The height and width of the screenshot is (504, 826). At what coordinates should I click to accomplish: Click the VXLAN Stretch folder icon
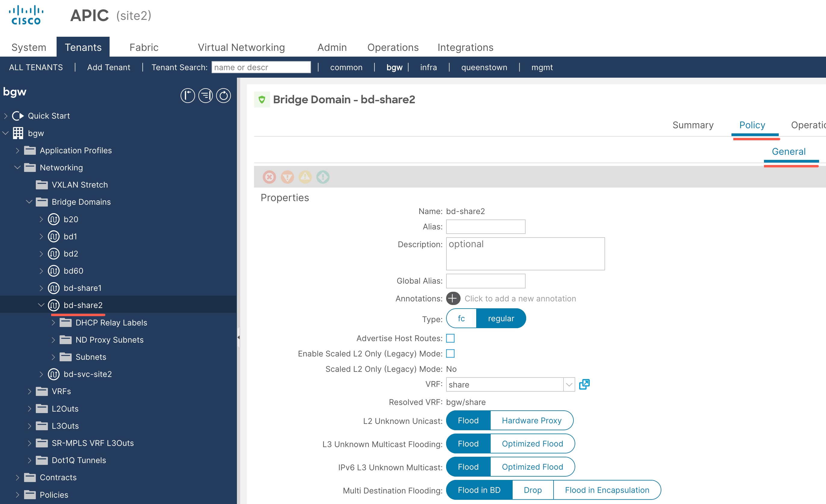click(x=42, y=185)
